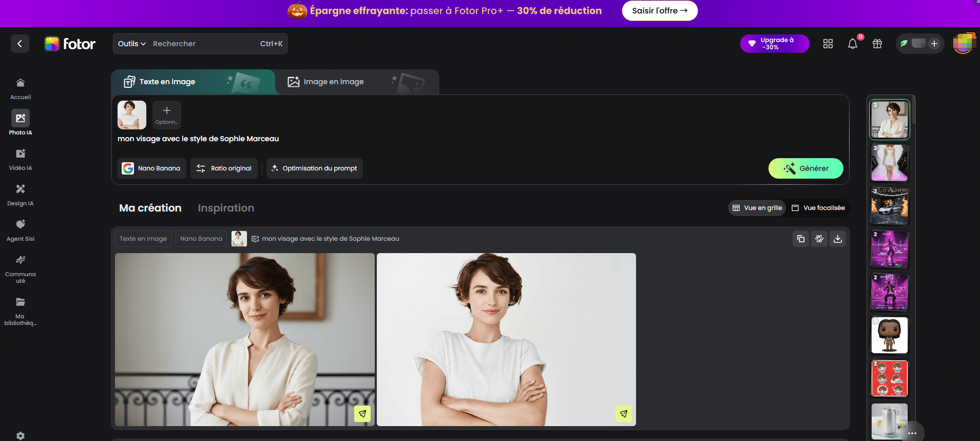
Task: Open the left generated portrait image
Action: point(245,339)
